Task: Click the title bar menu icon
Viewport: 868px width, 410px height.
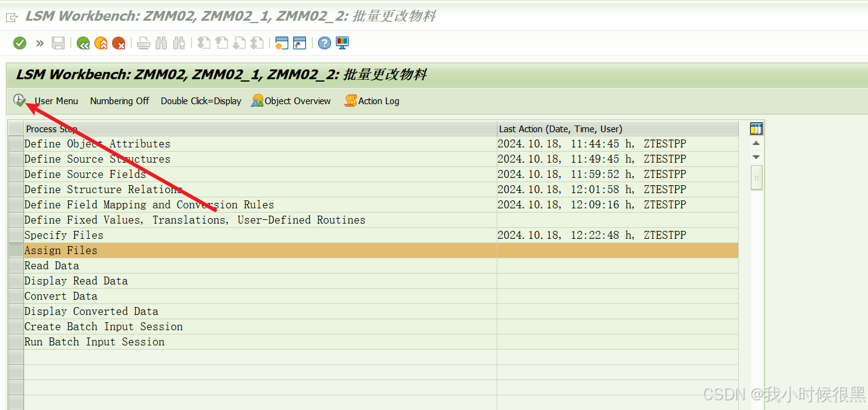Action: coord(12,17)
